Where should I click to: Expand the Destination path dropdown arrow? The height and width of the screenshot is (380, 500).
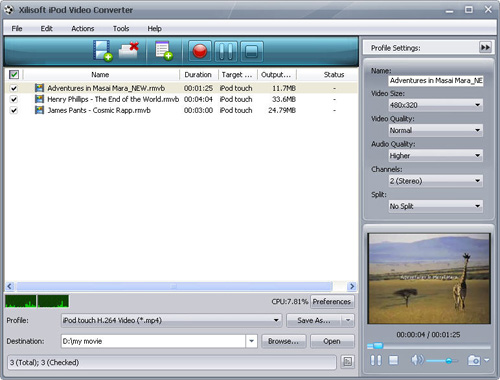[251, 341]
